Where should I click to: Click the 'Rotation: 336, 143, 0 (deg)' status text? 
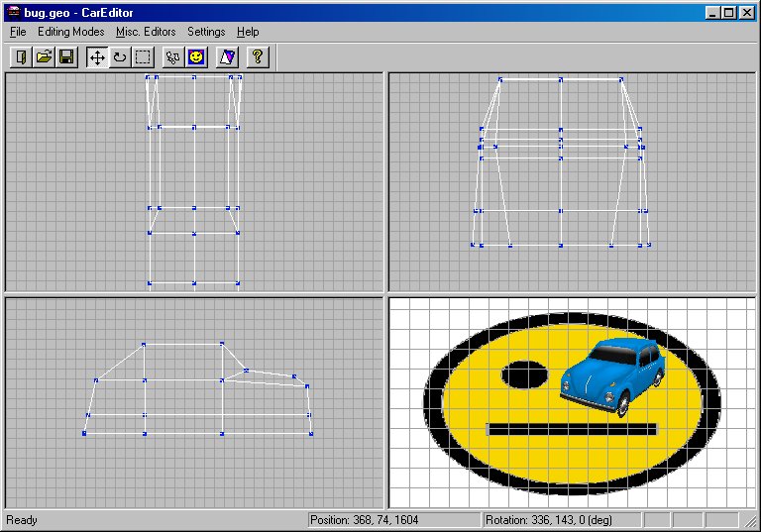pos(549,520)
